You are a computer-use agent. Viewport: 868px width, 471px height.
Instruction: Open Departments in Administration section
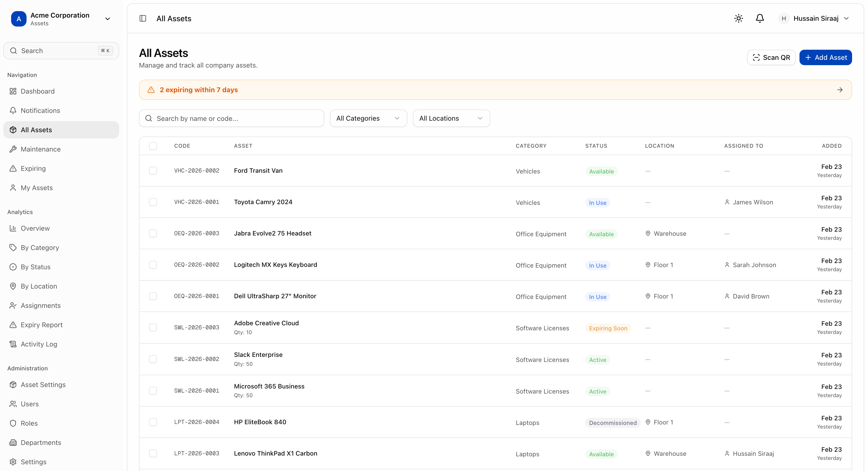coord(41,442)
